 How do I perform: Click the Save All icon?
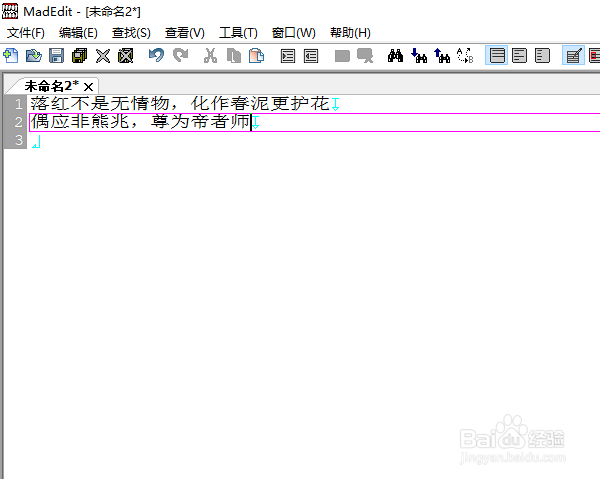(80, 56)
